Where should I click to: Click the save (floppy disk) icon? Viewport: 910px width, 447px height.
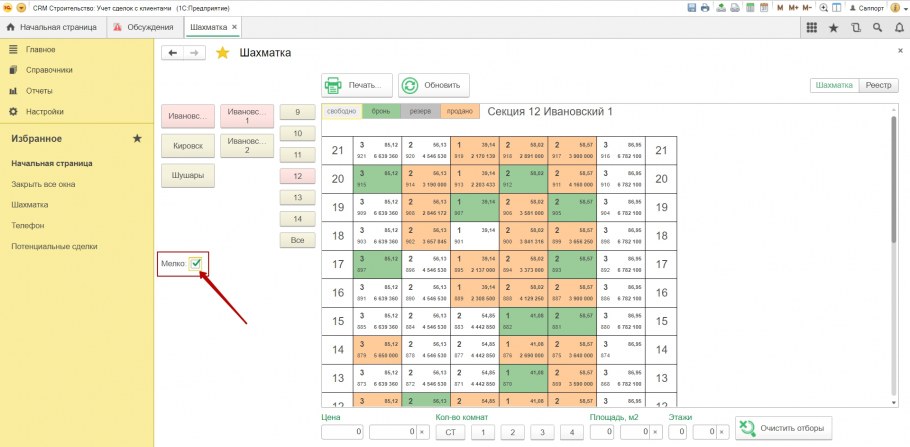[x=693, y=8]
